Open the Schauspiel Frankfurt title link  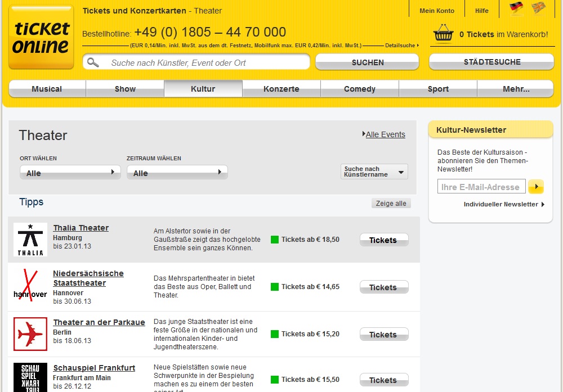click(x=94, y=368)
